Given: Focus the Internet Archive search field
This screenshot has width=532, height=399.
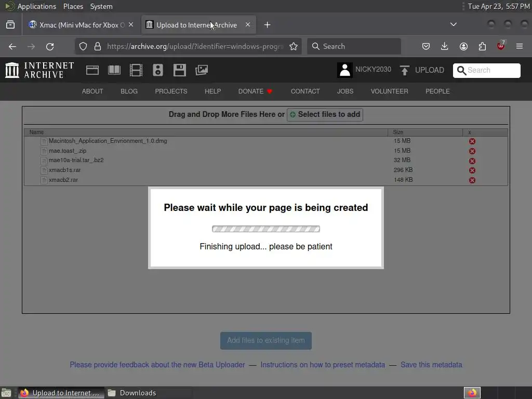Looking at the screenshot, I should click(486, 70).
